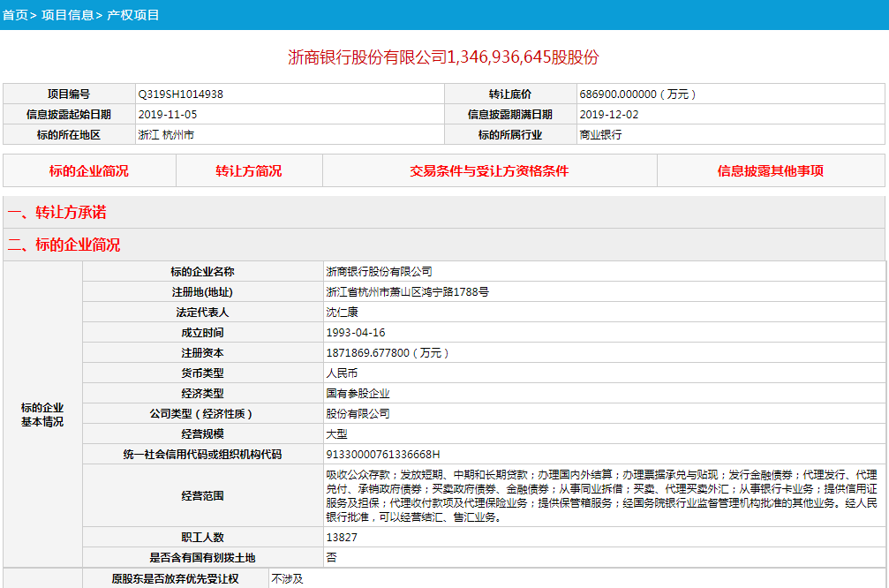Select credit code 91330000761336668H
The image size is (889, 588).
tap(383, 454)
